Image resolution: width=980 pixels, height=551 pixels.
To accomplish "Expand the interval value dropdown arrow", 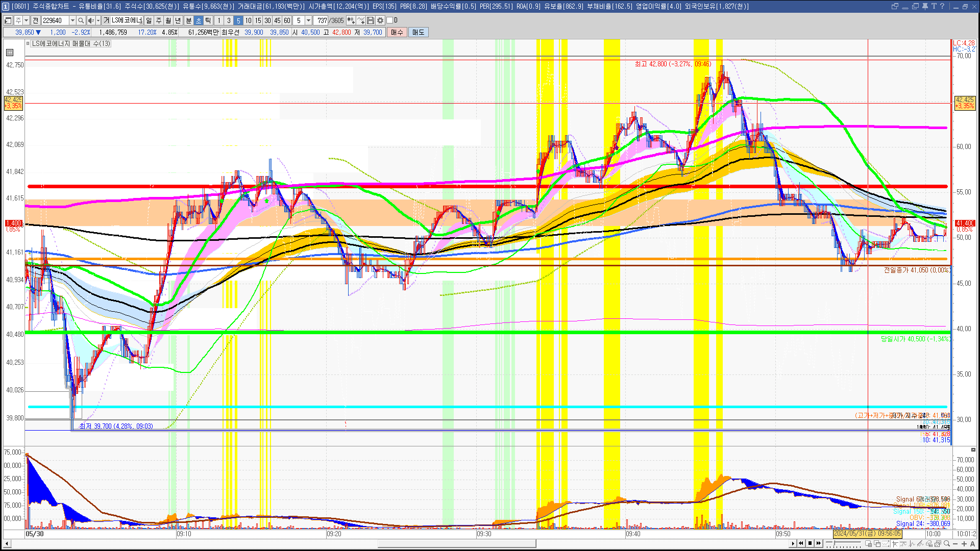I will click(308, 20).
